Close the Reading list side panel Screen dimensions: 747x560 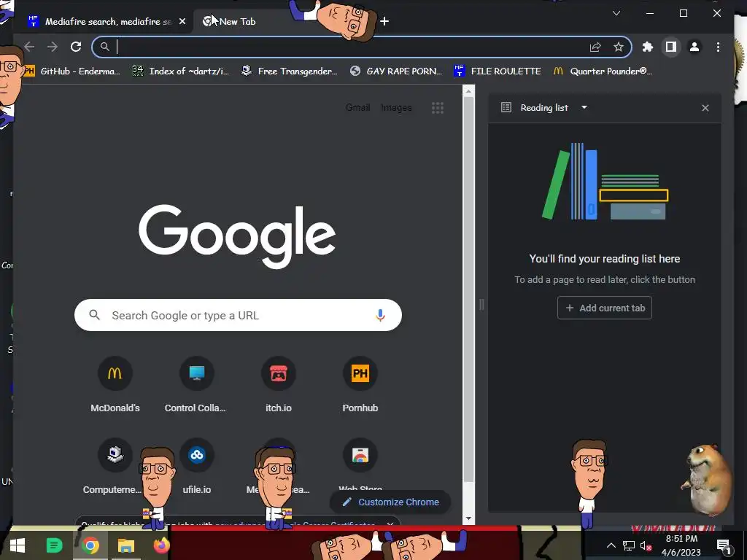pyautogui.click(x=705, y=108)
